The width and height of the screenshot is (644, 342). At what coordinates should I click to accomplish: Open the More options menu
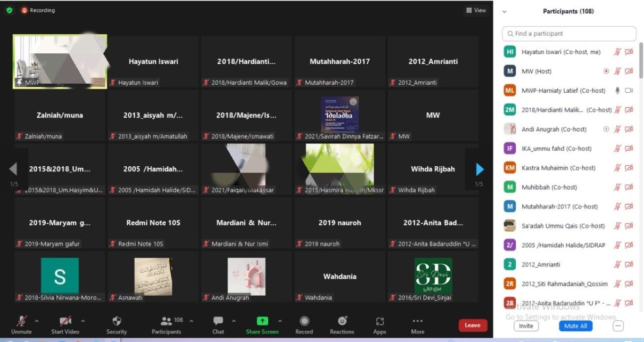pos(418,324)
